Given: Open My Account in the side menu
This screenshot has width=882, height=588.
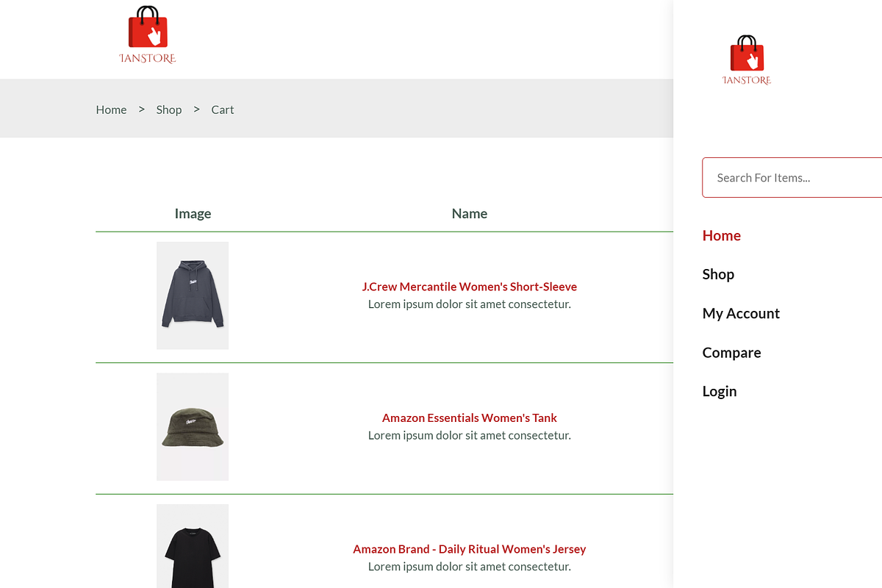Looking at the screenshot, I should coord(741,313).
